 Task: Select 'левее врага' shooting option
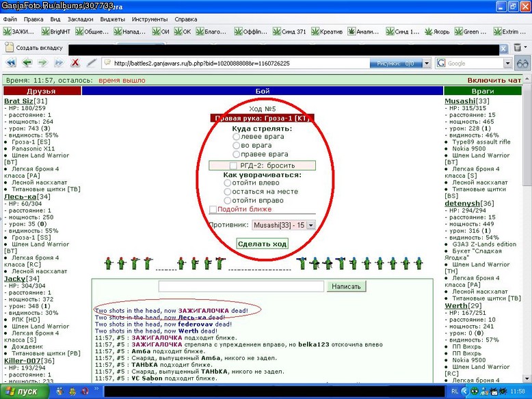click(x=236, y=137)
